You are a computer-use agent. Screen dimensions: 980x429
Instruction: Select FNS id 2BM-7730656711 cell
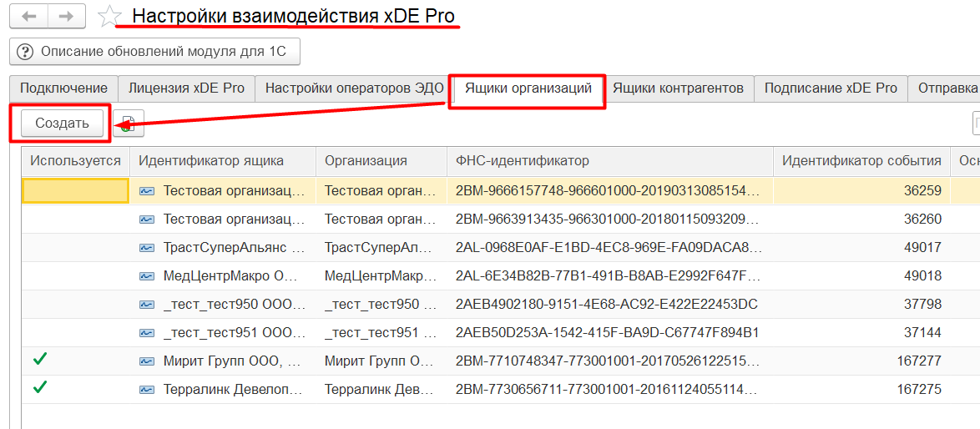pyautogui.click(x=610, y=390)
